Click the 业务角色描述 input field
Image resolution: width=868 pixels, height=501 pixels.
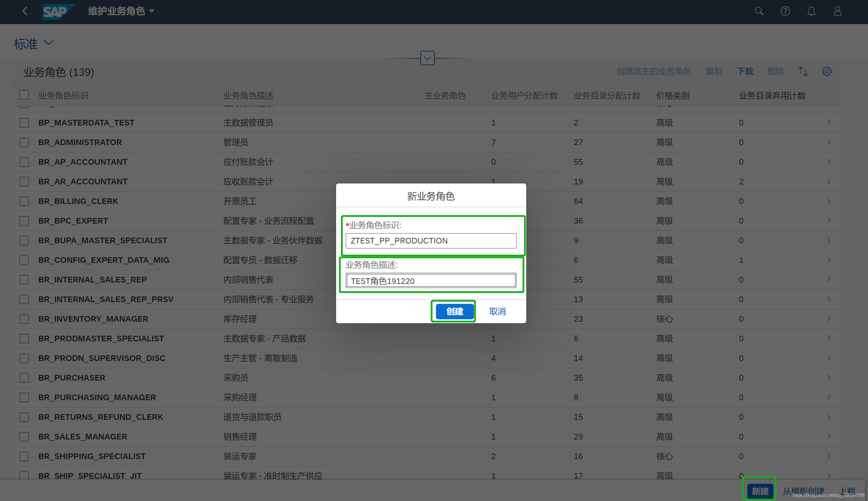coord(431,281)
